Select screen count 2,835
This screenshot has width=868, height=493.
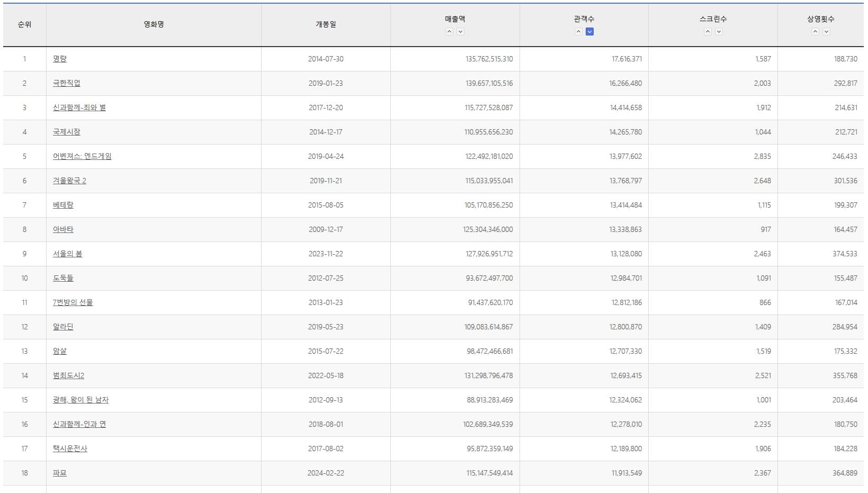coord(763,156)
